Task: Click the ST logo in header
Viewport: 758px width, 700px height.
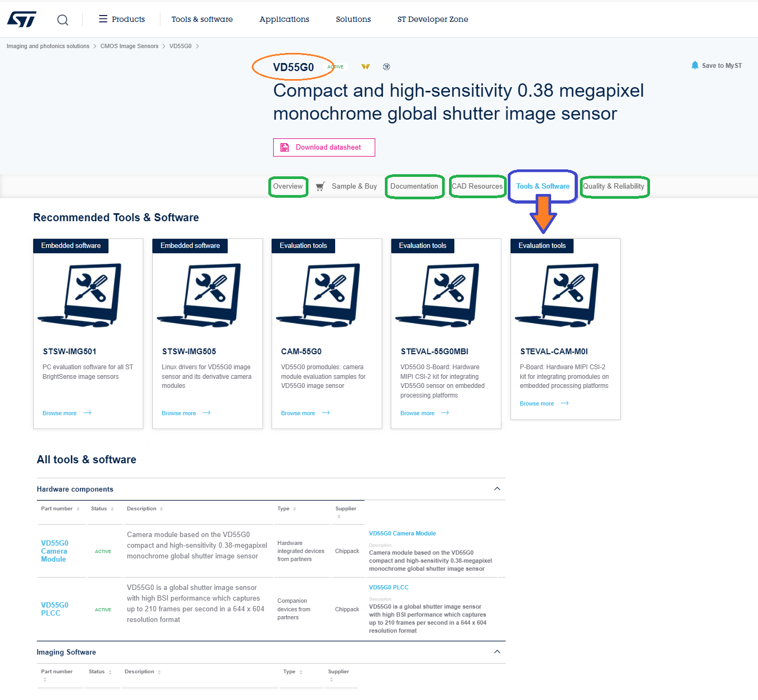Action: 21,19
